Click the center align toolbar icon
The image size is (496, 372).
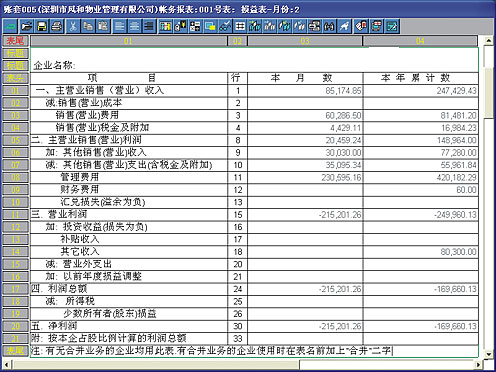pos(134,26)
